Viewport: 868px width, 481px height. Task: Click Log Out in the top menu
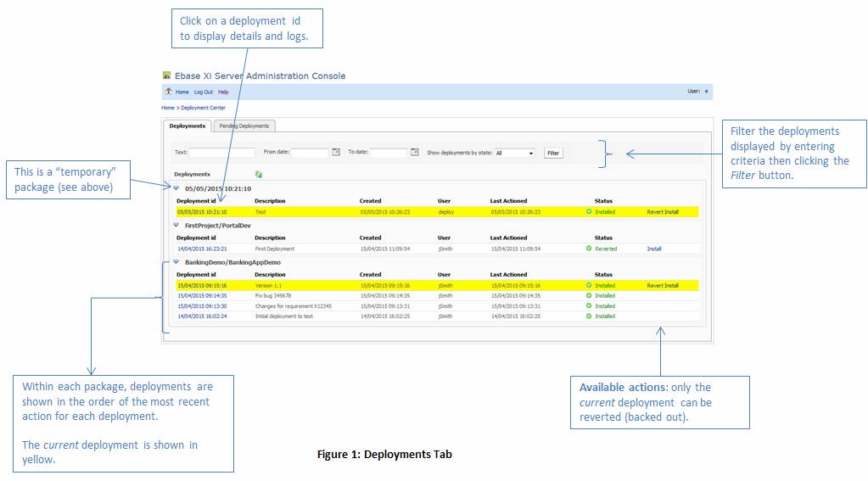[204, 92]
